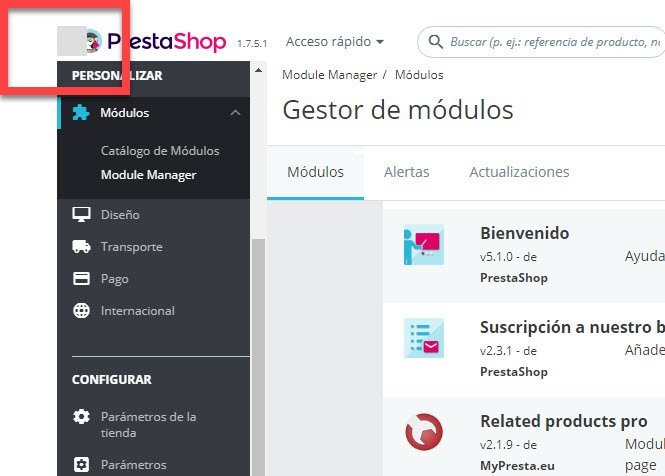Click the Pago credit card icon

pyautogui.click(x=81, y=279)
